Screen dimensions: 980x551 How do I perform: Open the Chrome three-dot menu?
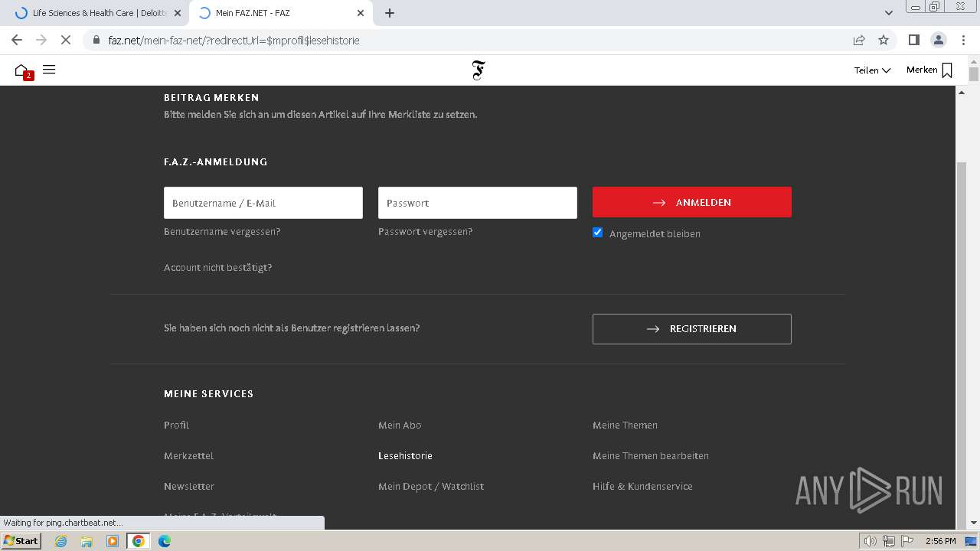click(x=962, y=40)
